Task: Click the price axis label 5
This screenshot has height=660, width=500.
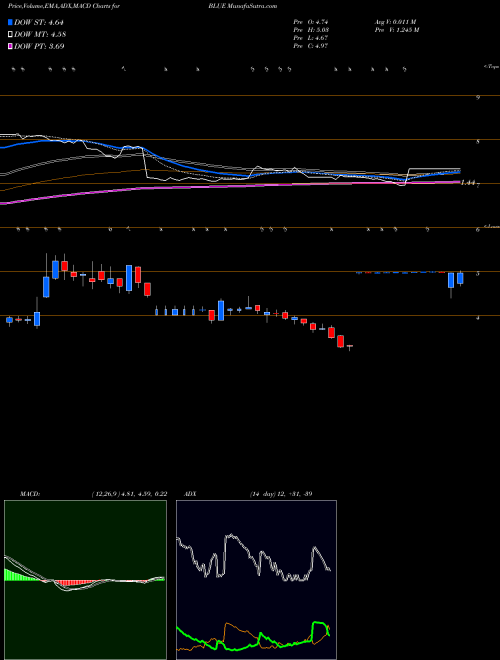Action: (478, 274)
